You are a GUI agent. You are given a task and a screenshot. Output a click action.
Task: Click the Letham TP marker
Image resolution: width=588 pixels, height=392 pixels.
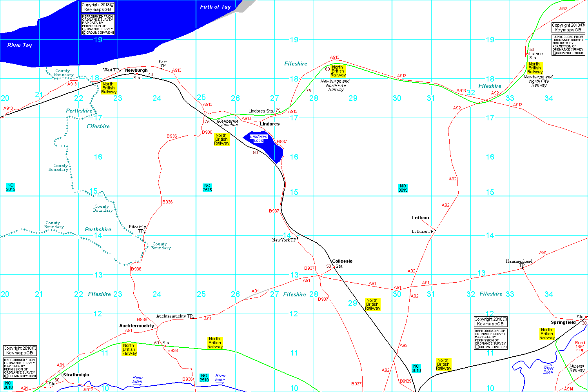click(x=435, y=230)
